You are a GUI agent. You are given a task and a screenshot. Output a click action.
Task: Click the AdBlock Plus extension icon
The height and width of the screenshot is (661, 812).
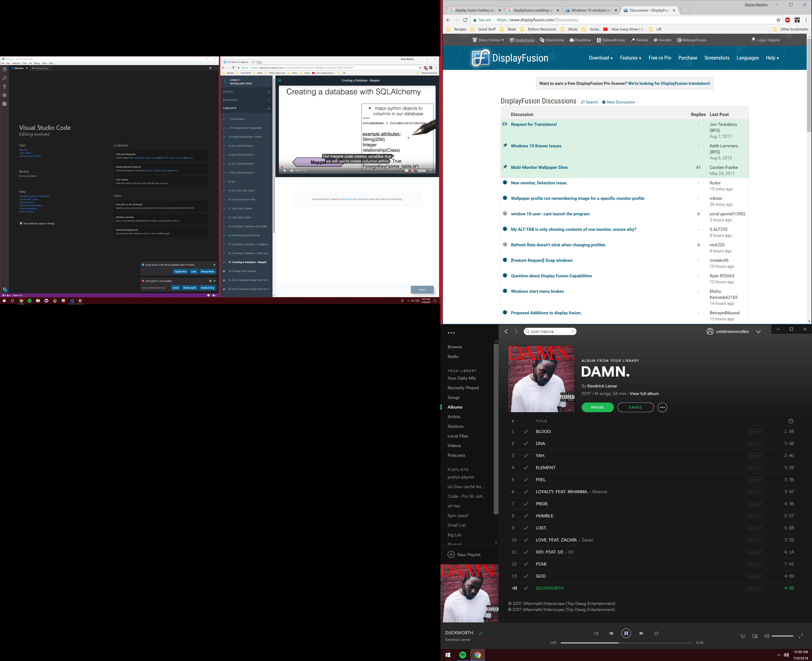[787, 20]
